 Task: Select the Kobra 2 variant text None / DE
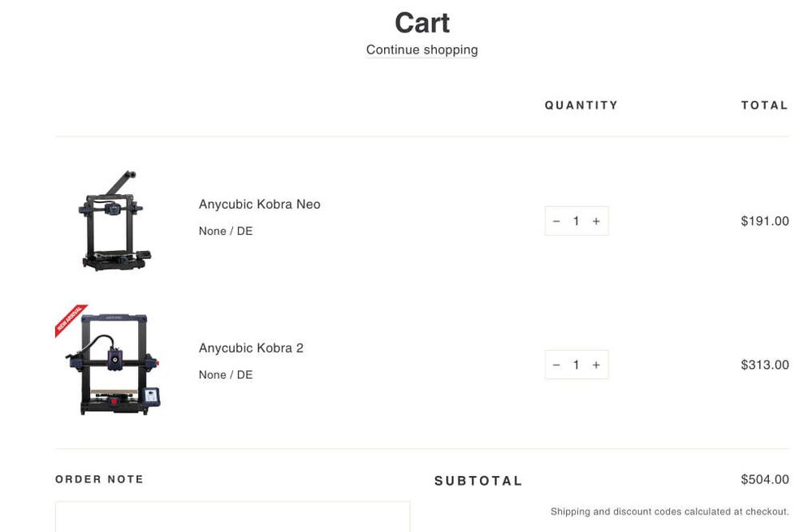pos(226,374)
